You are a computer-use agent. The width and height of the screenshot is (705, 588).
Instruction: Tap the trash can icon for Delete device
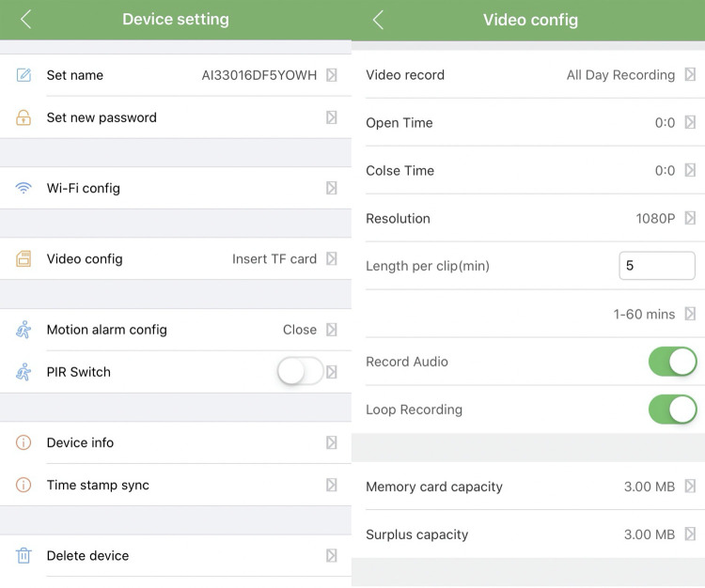pos(23,556)
